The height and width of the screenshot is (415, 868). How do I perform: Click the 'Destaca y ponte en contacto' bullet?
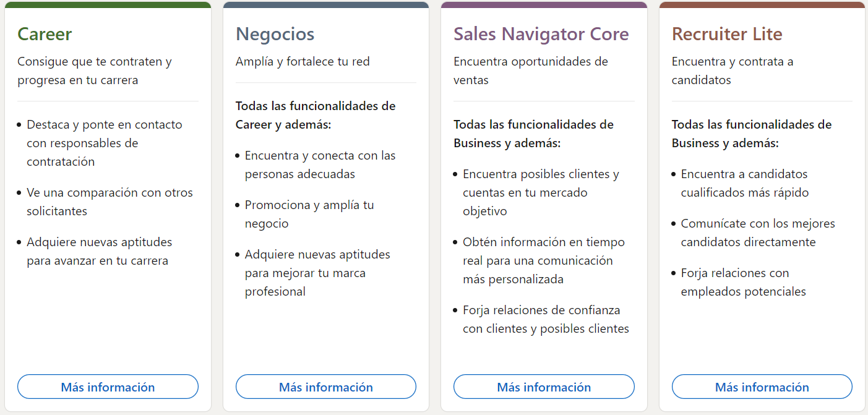click(x=104, y=143)
